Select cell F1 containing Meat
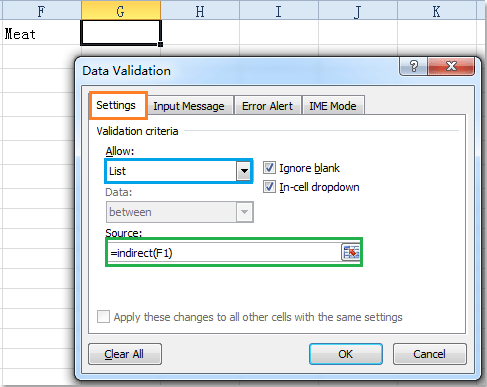This screenshot has height=387, width=487. (41, 33)
